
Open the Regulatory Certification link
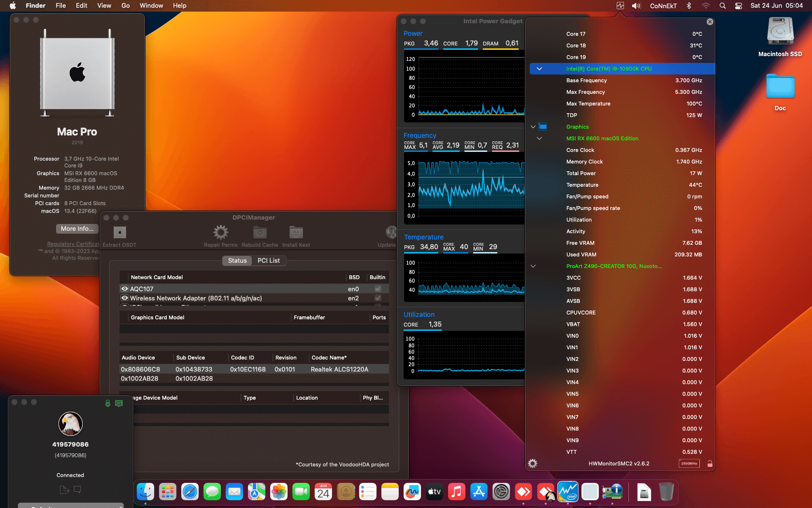[73, 244]
